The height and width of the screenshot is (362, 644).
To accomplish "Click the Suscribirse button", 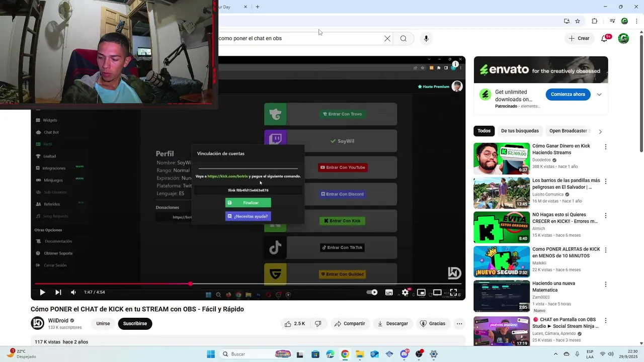I will tap(135, 323).
